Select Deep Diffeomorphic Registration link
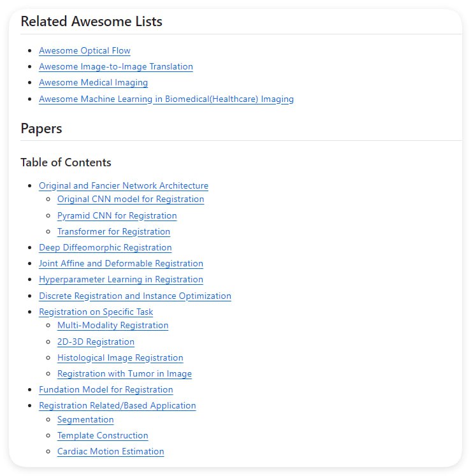This screenshot has height=476, width=471. click(105, 247)
